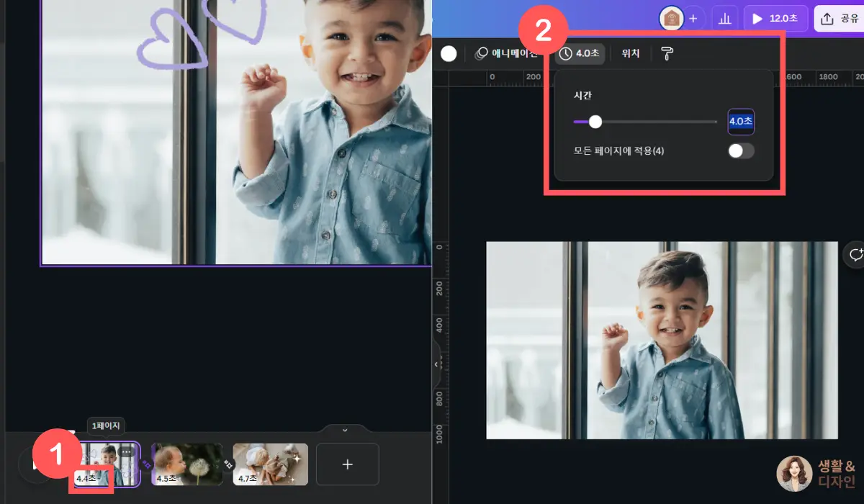Add a collaborator with the plus icon
Viewport: 864px width, 504px height.
pyautogui.click(x=693, y=19)
